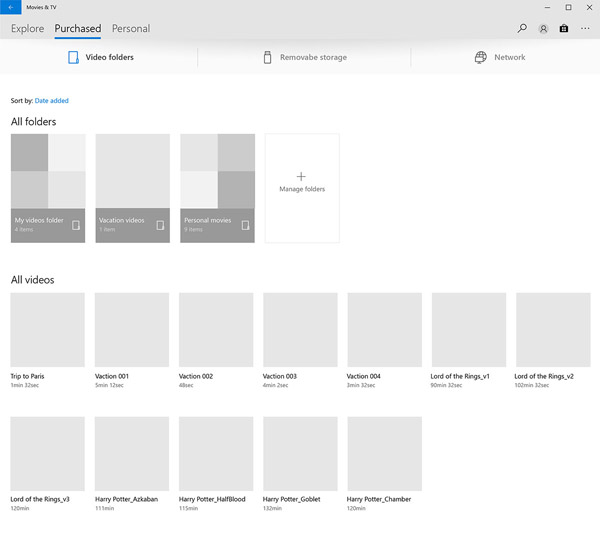Open Lord of the Rings_v1 thumbnail
The height and width of the screenshot is (545, 600).
[x=469, y=330]
